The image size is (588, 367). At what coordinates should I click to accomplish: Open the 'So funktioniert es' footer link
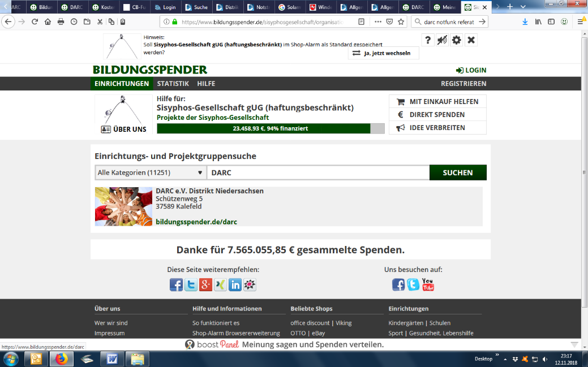click(216, 323)
